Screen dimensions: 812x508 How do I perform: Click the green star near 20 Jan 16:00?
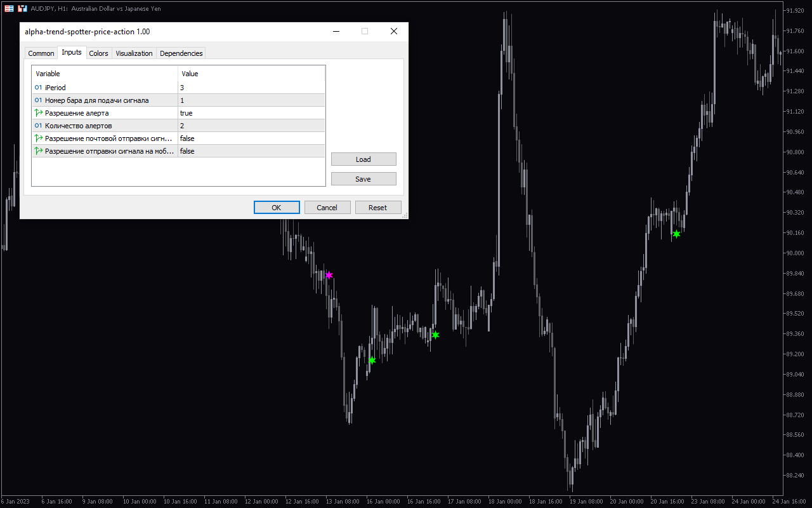676,234
